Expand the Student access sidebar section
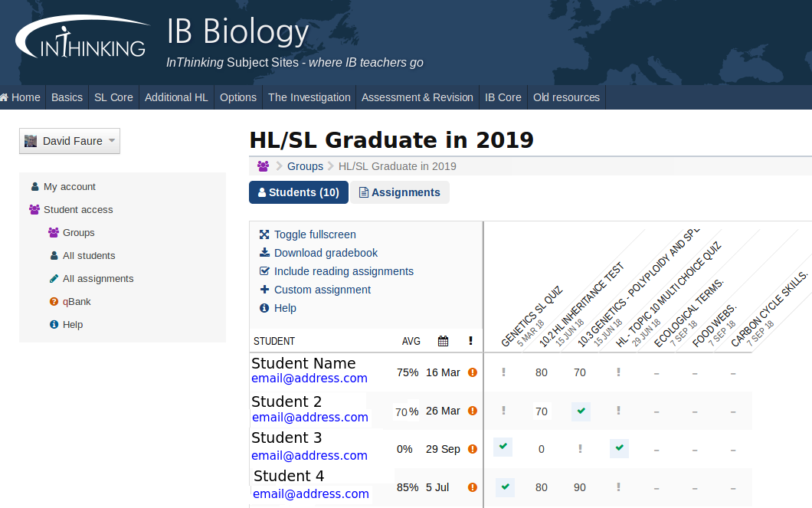The height and width of the screenshot is (508, 812). coord(77,210)
